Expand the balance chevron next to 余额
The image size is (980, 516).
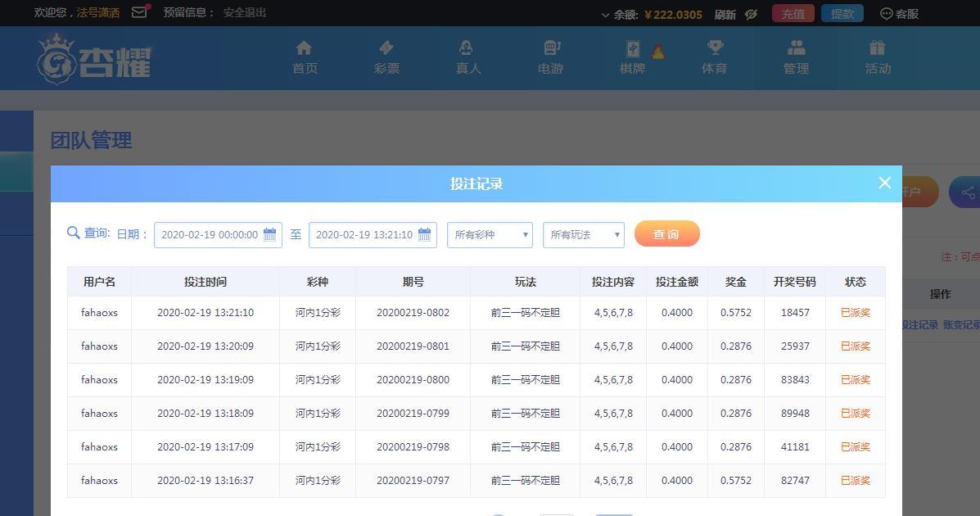coord(605,15)
